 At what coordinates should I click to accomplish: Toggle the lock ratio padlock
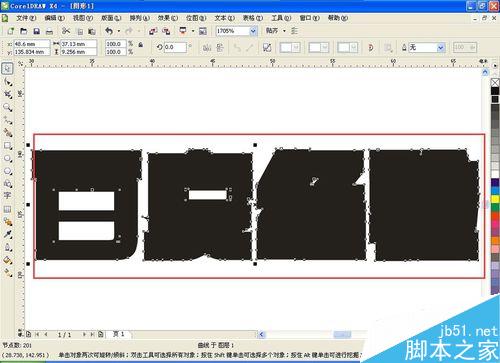[x=141, y=45]
